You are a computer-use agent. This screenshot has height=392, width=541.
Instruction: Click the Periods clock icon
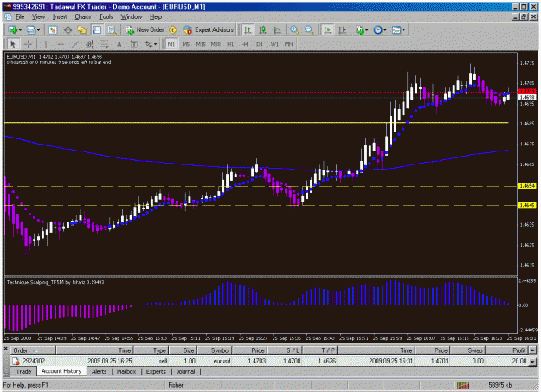pyautogui.click(x=377, y=30)
